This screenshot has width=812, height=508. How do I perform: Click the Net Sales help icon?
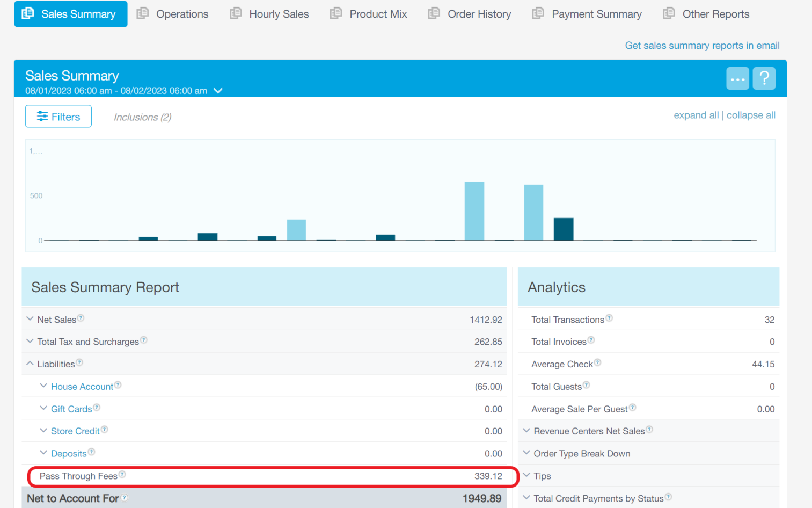(81, 318)
